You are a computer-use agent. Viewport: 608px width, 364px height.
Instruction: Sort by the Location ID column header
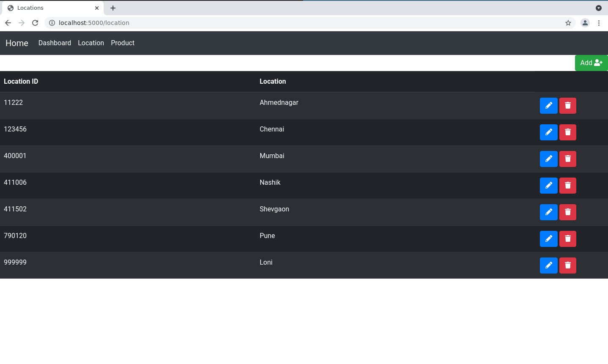click(21, 81)
